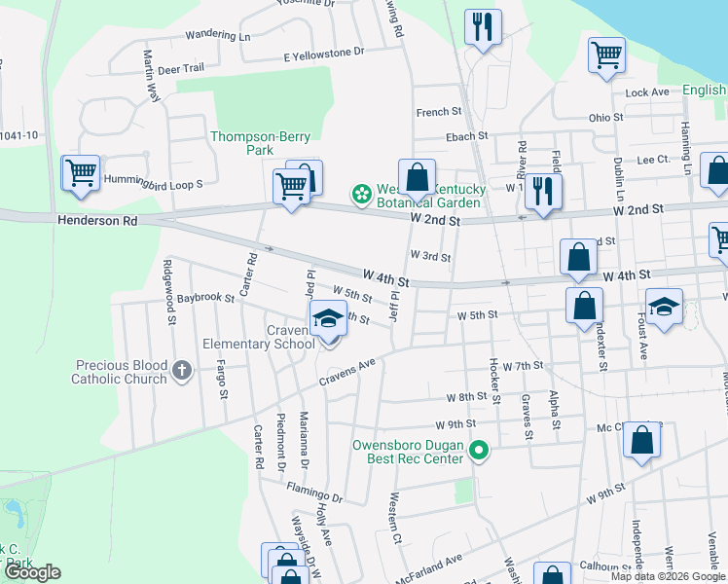728x584 pixels.
Task: Click the E Yellowstone Dr label
Action: [x=324, y=54]
